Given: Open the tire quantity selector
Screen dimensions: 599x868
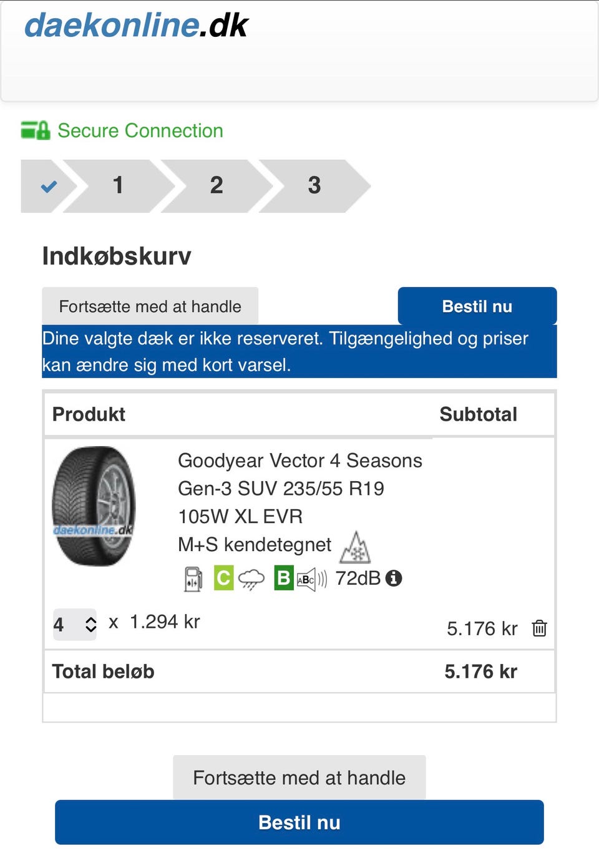Looking at the screenshot, I should click(x=75, y=624).
